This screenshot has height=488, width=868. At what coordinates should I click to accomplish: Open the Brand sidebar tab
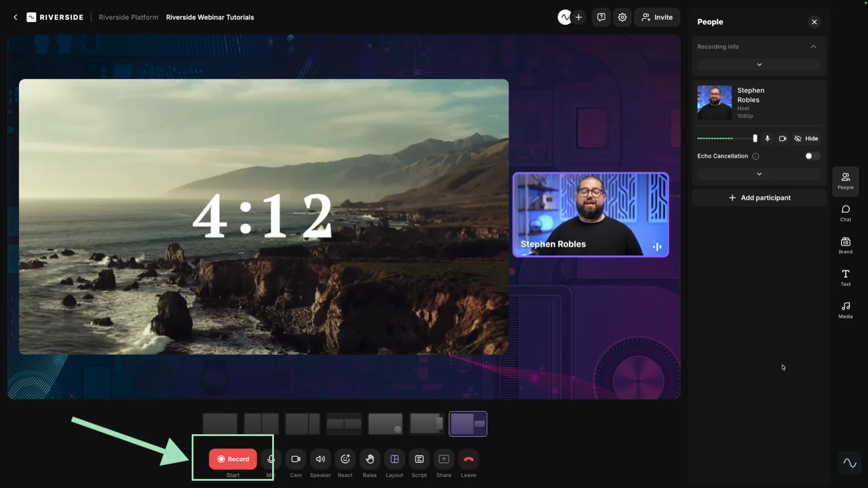[845, 246]
